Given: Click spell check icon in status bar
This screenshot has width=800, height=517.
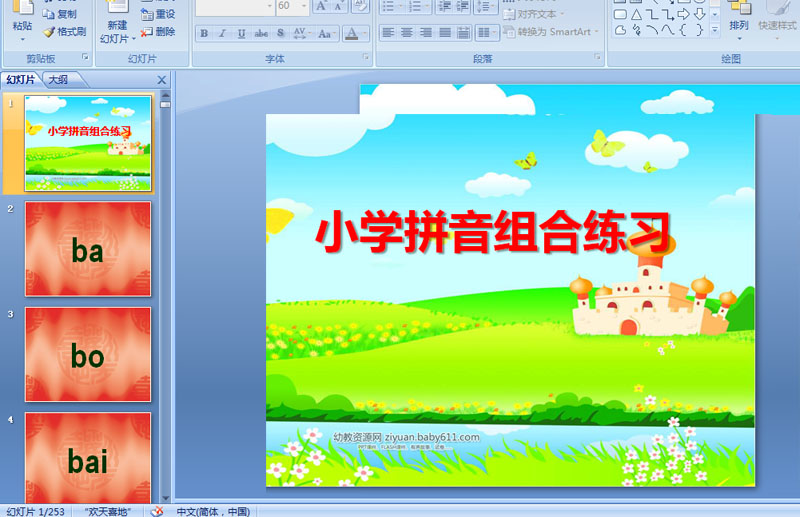Looking at the screenshot, I should [158, 511].
